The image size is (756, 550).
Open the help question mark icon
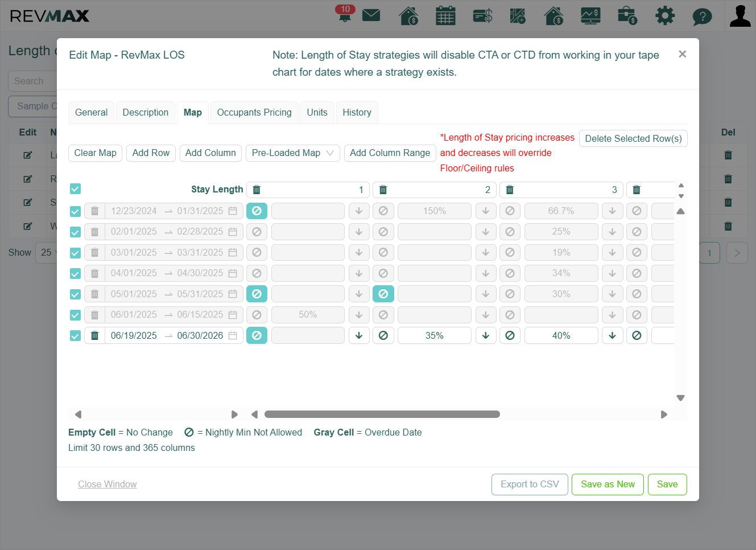[x=702, y=17]
